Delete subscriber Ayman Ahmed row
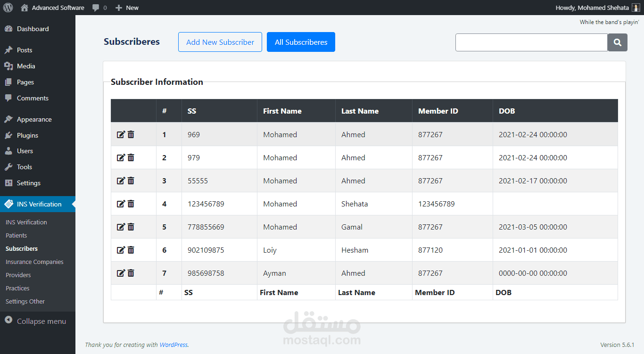This screenshot has width=644, height=354. [131, 273]
